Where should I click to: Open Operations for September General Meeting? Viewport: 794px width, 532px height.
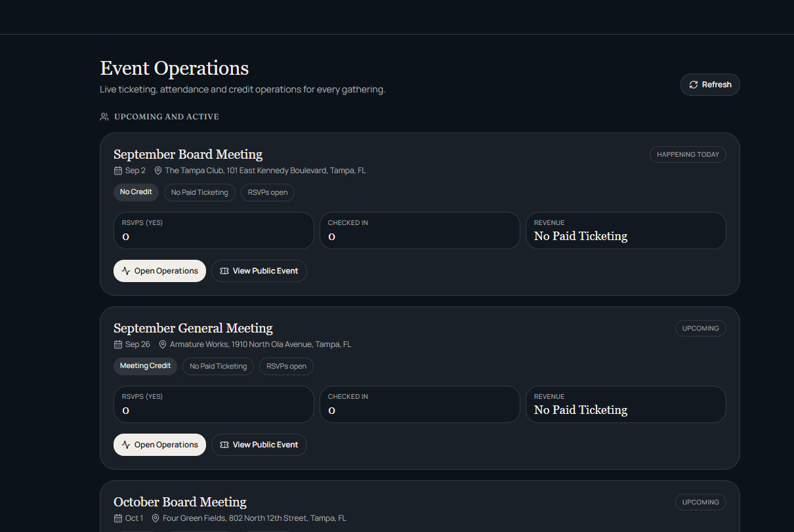point(159,445)
